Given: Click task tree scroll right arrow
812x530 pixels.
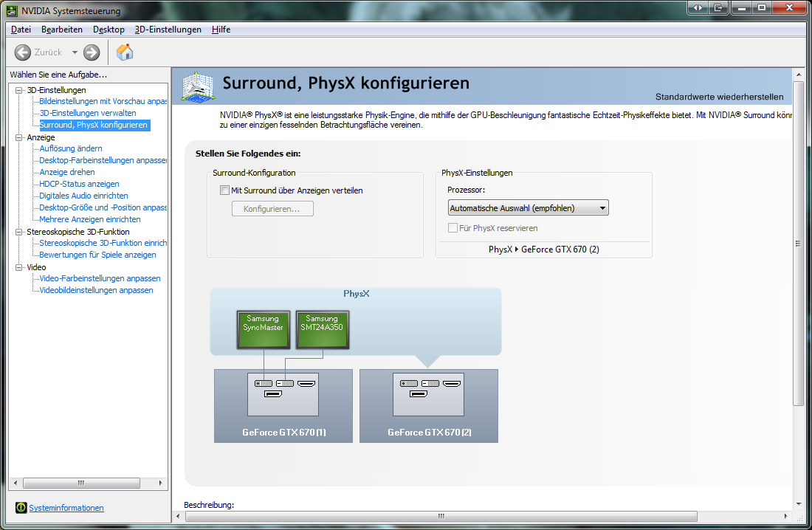Looking at the screenshot, I should tap(160, 483).
